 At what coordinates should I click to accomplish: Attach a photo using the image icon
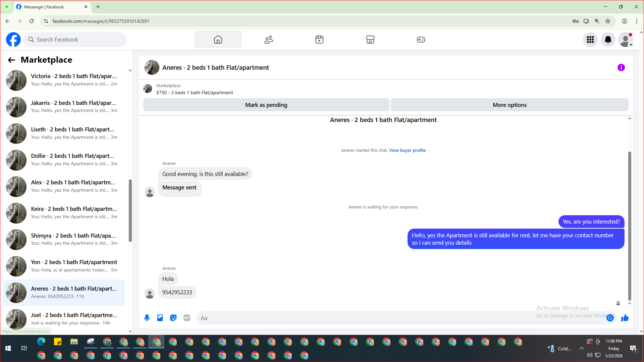[x=160, y=318]
